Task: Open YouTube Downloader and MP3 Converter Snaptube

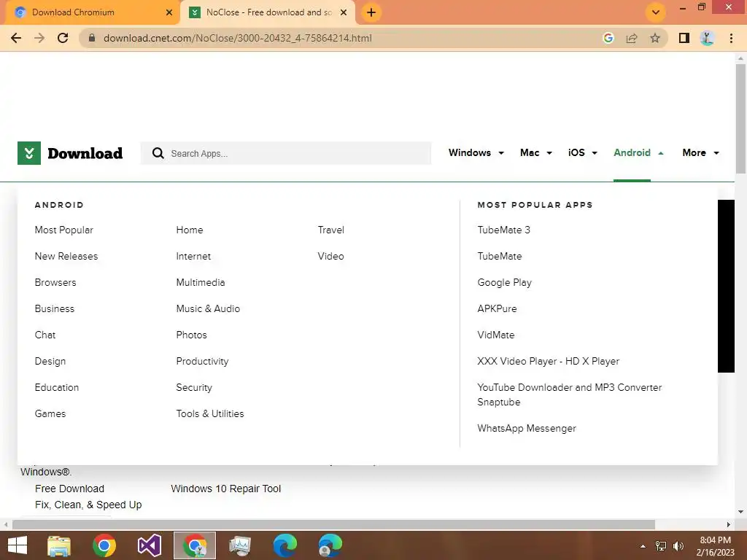Action: click(x=569, y=394)
